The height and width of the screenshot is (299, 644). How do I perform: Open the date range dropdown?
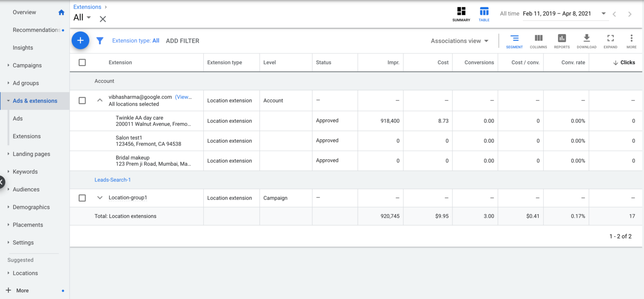(x=604, y=14)
